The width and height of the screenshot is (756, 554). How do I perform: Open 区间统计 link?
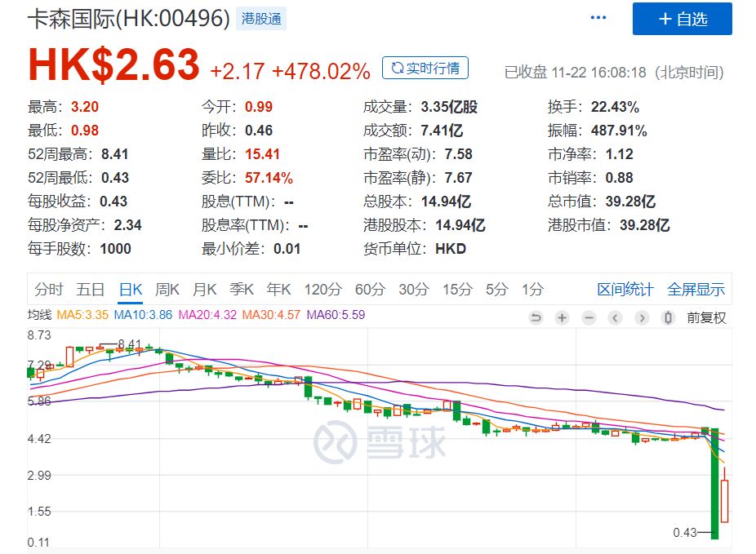pos(625,290)
